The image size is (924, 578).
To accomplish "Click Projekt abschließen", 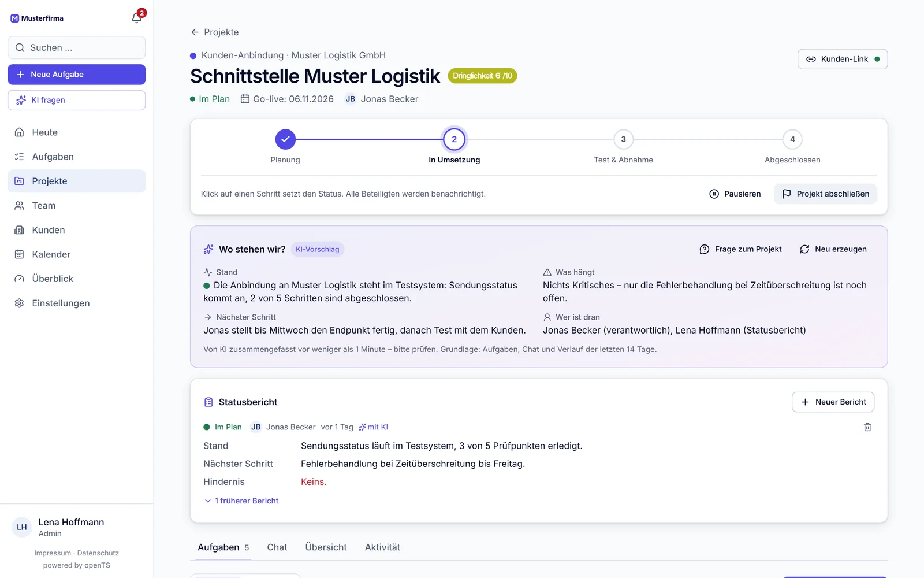I will [x=825, y=194].
